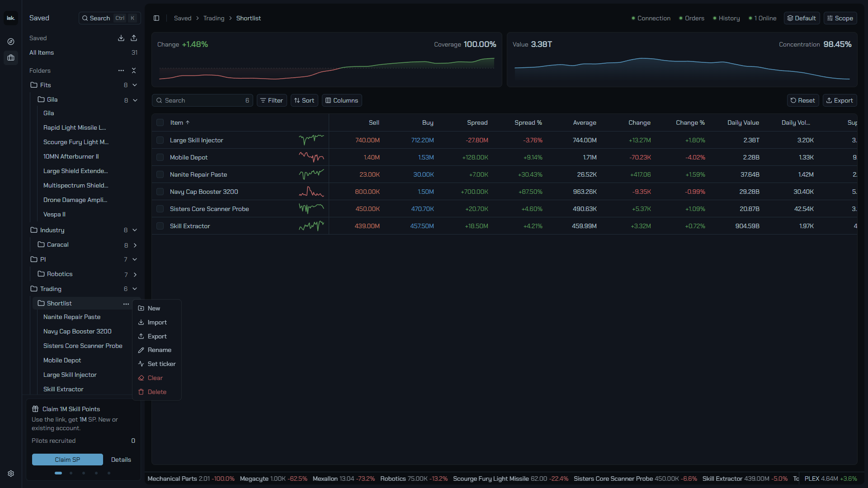This screenshot has width=868, height=488.
Task: Collapse the Gila subfolder chevron
Action: coord(135,100)
